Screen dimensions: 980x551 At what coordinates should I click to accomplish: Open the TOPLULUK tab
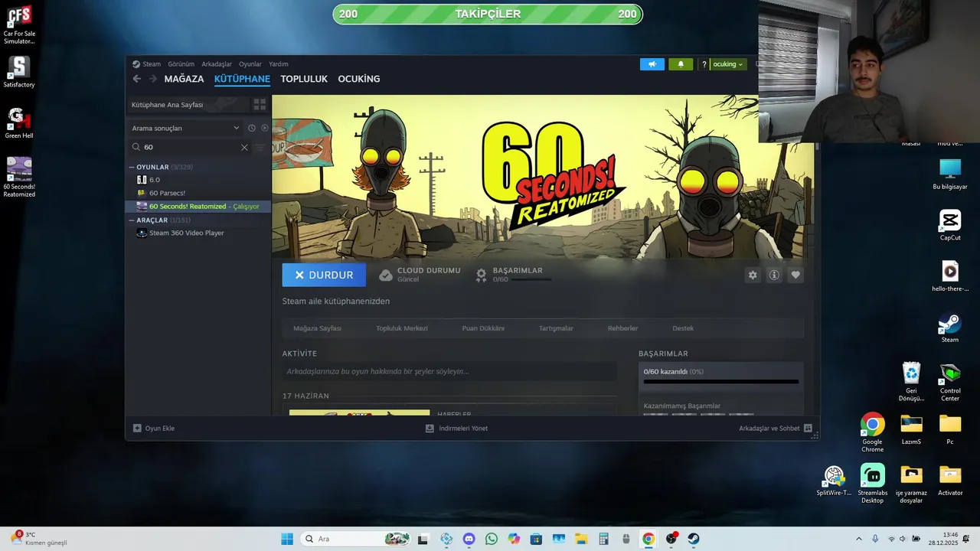[x=304, y=79]
